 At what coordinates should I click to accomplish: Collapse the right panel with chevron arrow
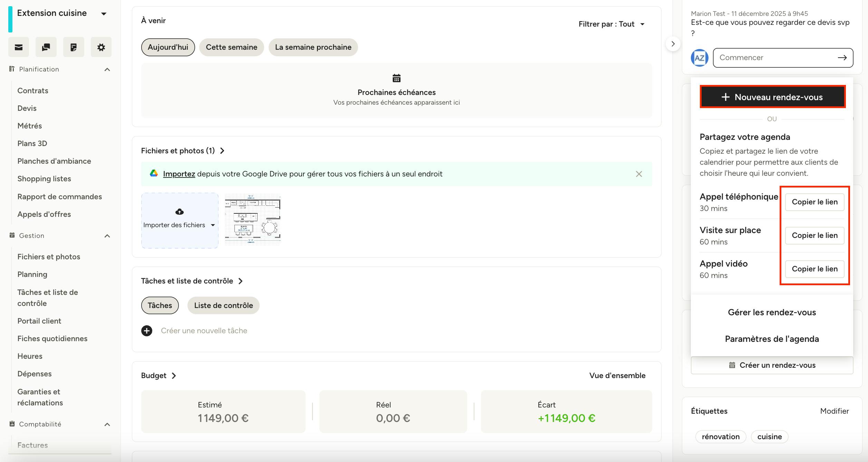673,44
